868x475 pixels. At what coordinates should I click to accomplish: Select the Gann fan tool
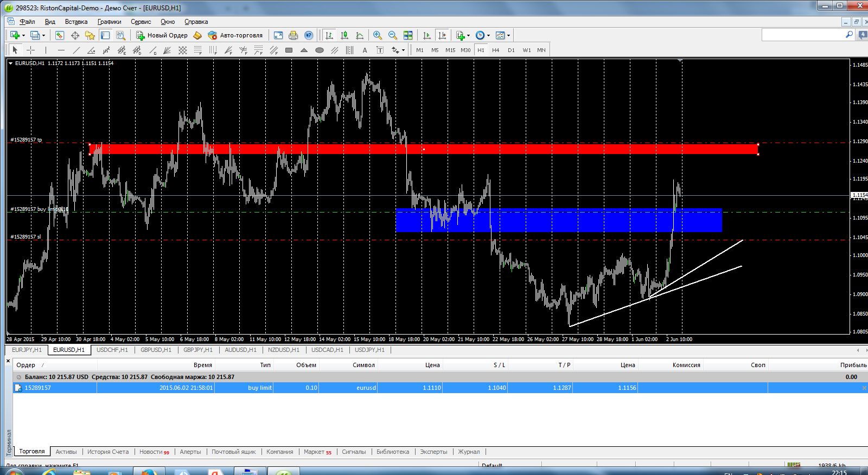point(168,50)
